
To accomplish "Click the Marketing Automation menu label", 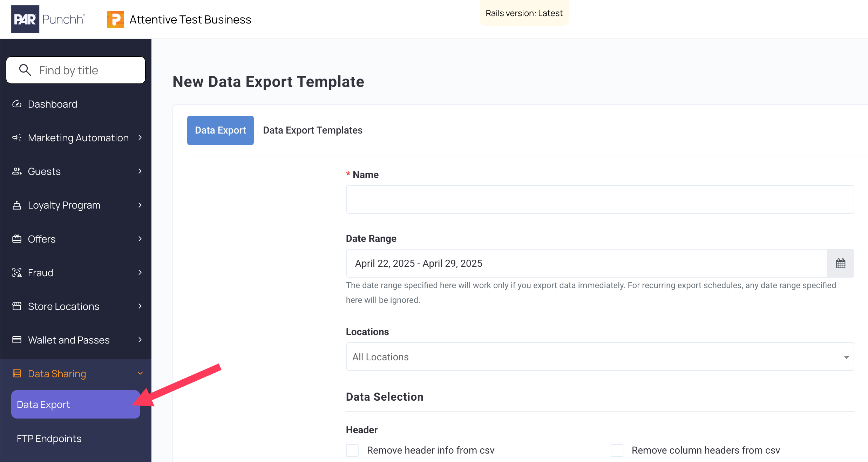I will 78,138.
